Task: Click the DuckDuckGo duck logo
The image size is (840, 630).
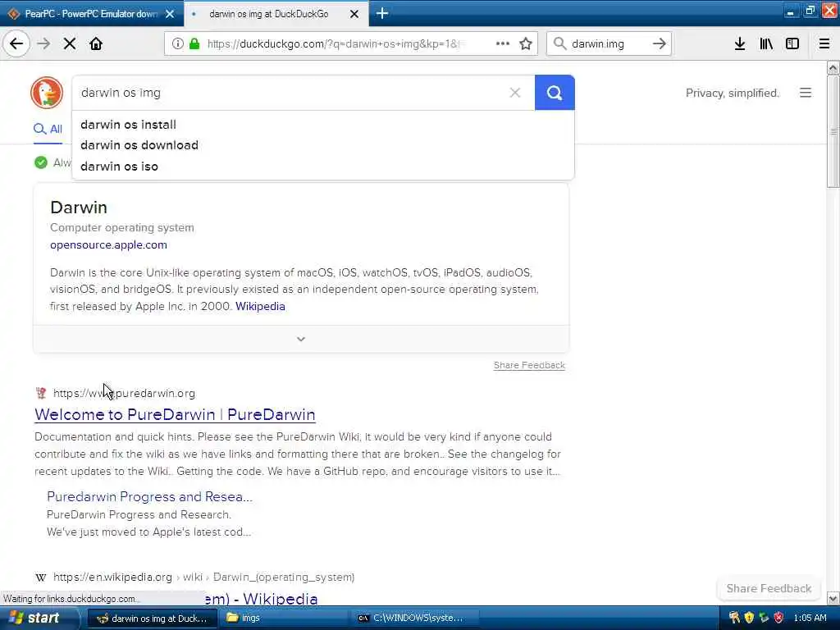Action: point(47,93)
